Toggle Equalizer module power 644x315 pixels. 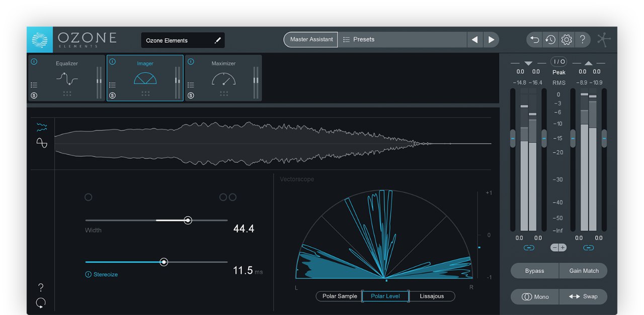[x=34, y=62]
